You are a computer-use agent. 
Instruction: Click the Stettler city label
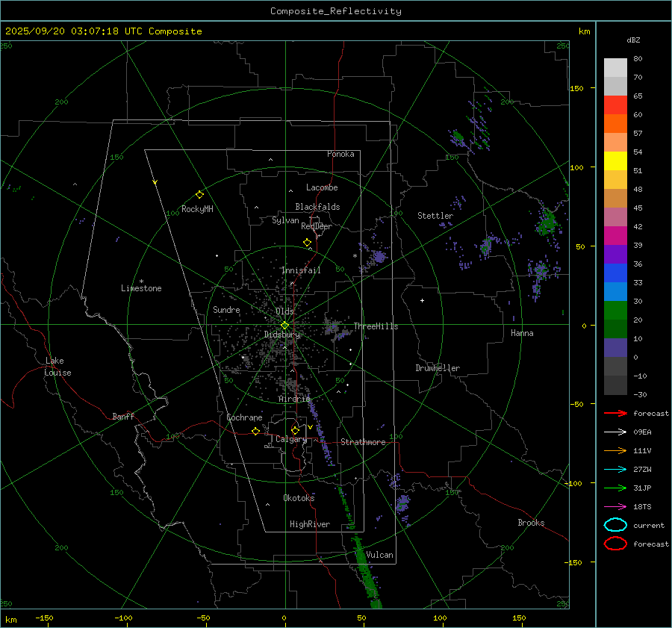[x=435, y=216]
